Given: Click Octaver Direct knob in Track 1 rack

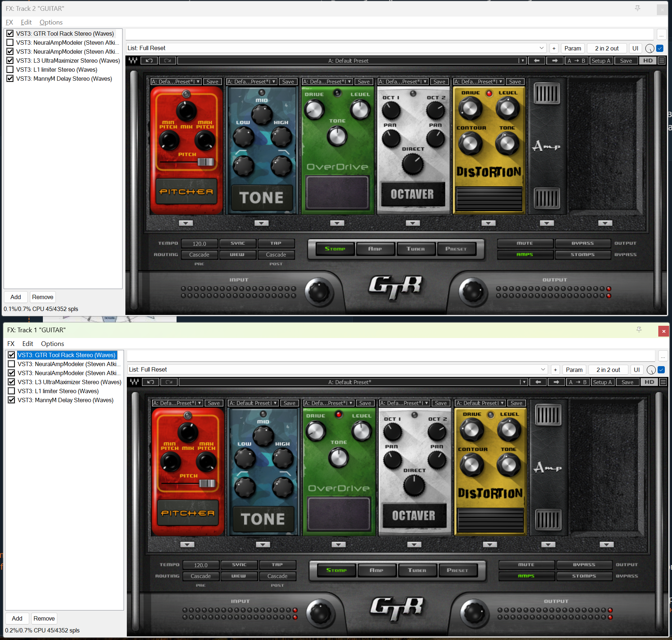Looking at the screenshot, I should pos(414,485).
